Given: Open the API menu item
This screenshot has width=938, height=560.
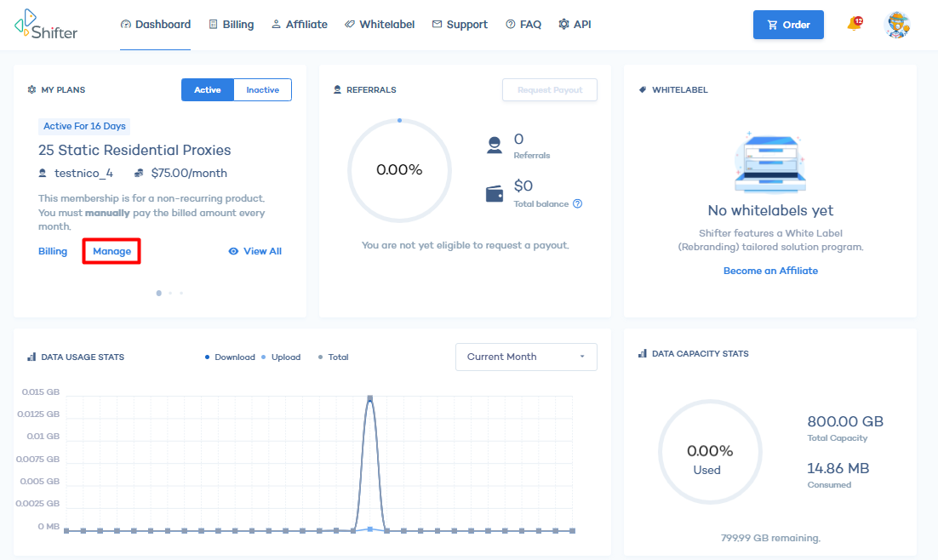Looking at the screenshot, I should pyautogui.click(x=575, y=25).
